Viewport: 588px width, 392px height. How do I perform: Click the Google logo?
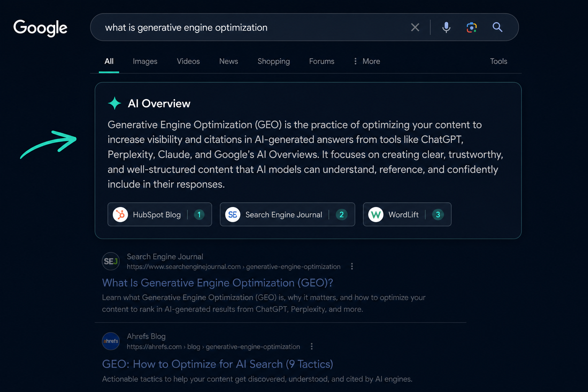[x=40, y=28]
